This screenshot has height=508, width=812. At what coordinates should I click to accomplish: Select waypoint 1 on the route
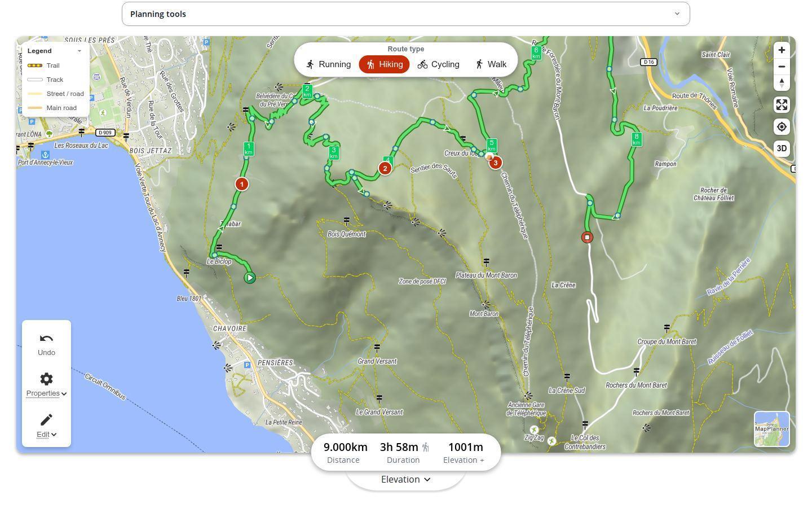pos(241,184)
